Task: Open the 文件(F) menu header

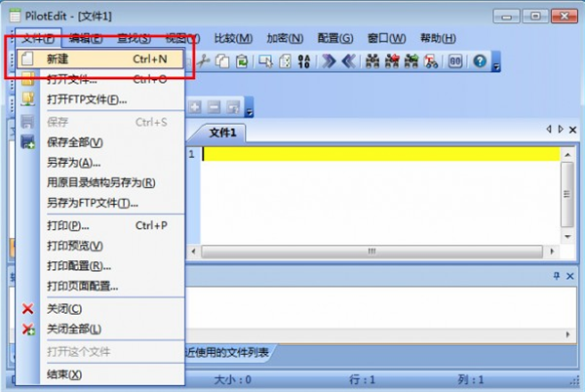Action: [x=38, y=38]
